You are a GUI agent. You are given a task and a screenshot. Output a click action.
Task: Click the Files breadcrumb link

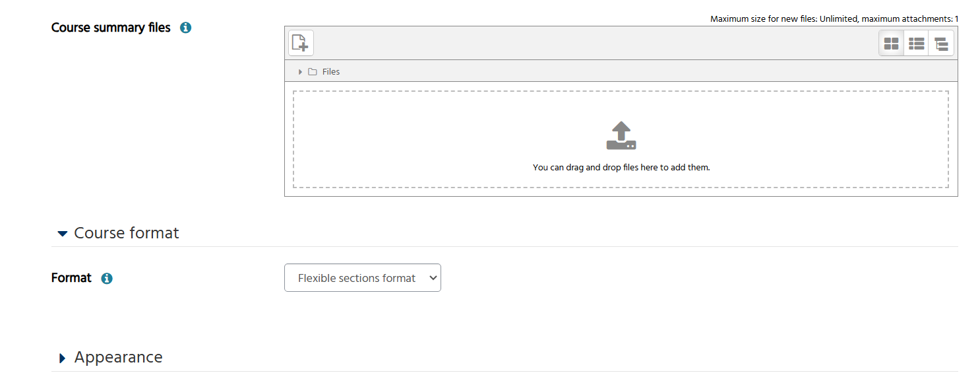pyautogui.click(x=331, y=71)
